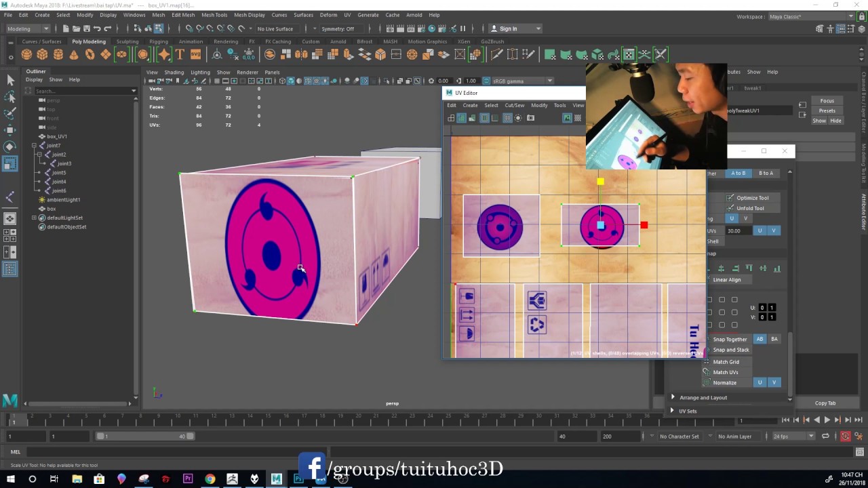Switch to the Sculpting shelf tab

(x=127, y=41)
